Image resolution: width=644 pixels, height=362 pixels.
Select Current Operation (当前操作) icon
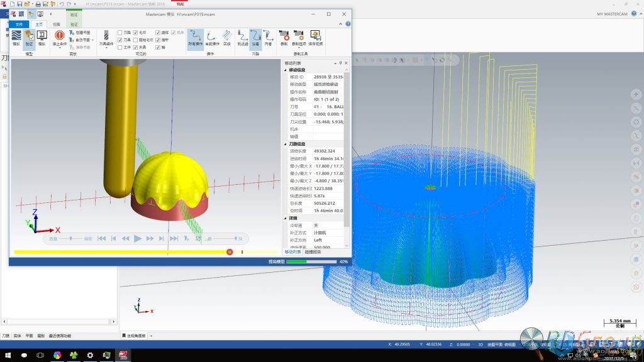[212, 38]
